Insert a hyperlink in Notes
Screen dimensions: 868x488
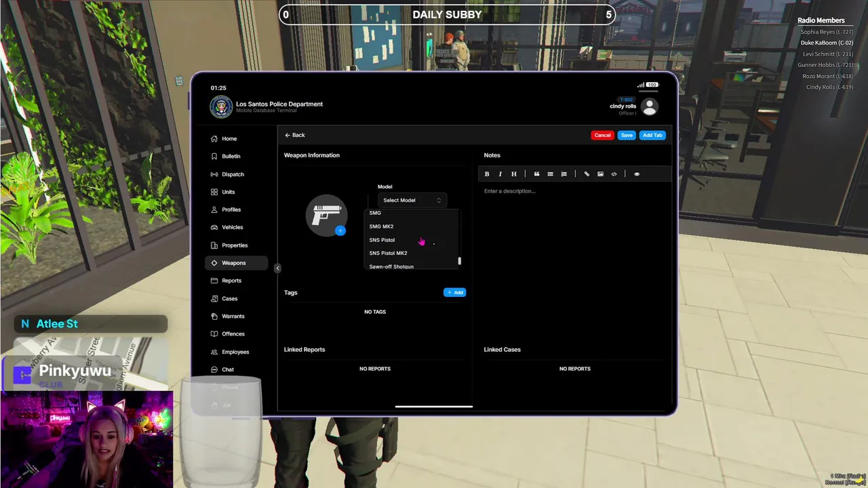(x=587, y=174)
